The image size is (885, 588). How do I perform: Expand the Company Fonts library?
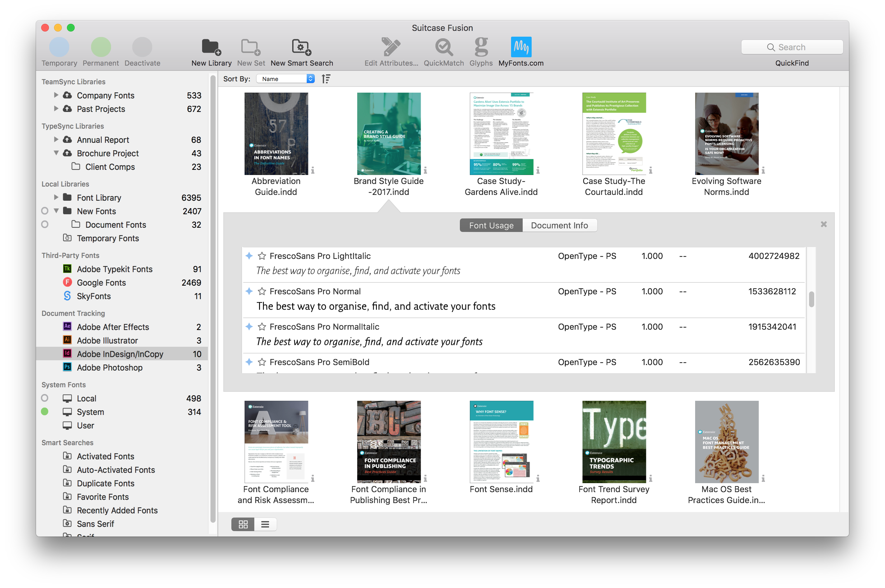(54, 95)
